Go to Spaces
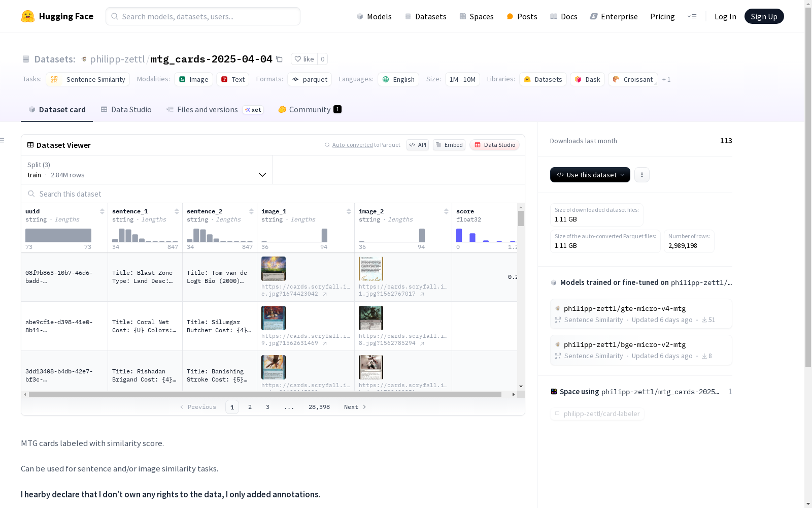This screenshot has width=812, height=508. (x=477, y=16)
